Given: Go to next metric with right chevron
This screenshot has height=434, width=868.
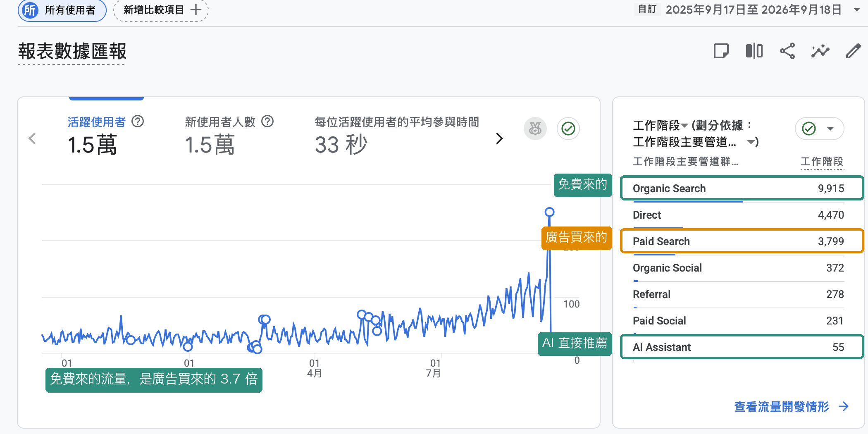Looking at the screenshot, I should coord(499,138).
